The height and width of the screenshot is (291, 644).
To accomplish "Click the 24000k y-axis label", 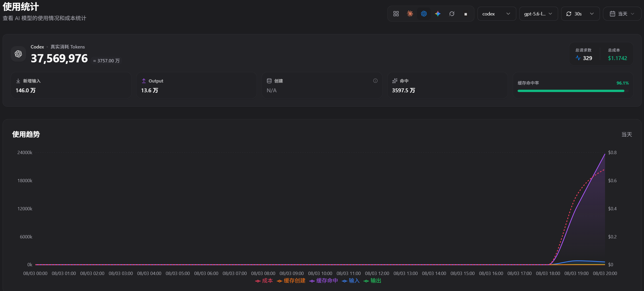I will click(x=25, y=153).
